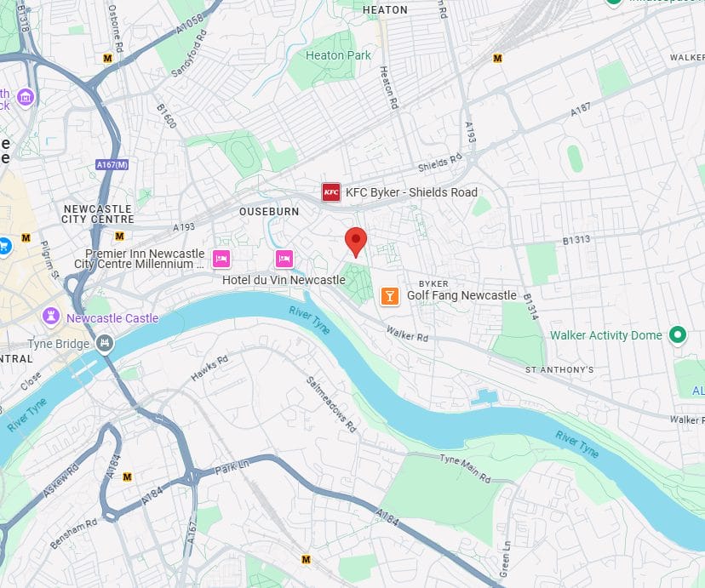This screenshot has height=588, width=705.
Task: Click the Hotel du Vin bed icon
Action: 284,259
